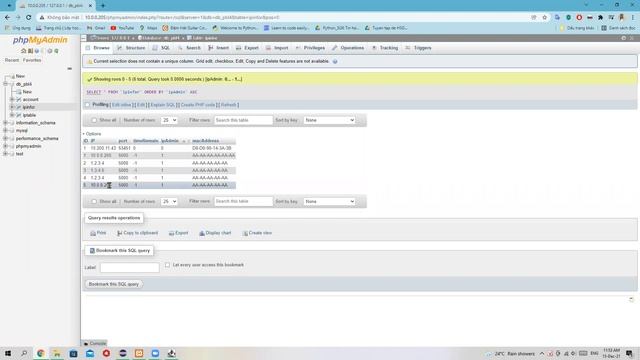The image size is (640, 360).
Task: Select iptable table in tree
Action: pyautogui.click(x=29, y=115)
